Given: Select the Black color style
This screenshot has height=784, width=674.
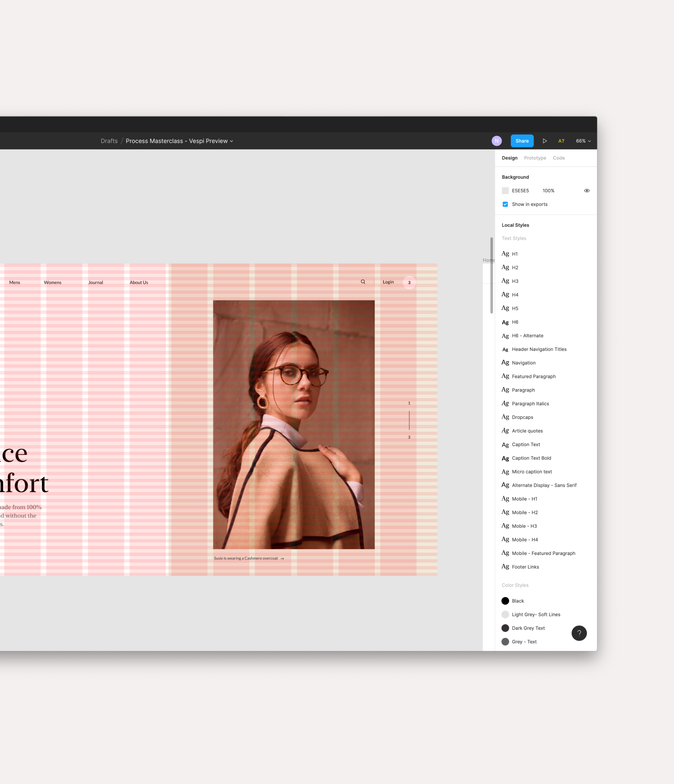Looking at the screenshot, I should point(545,601).
